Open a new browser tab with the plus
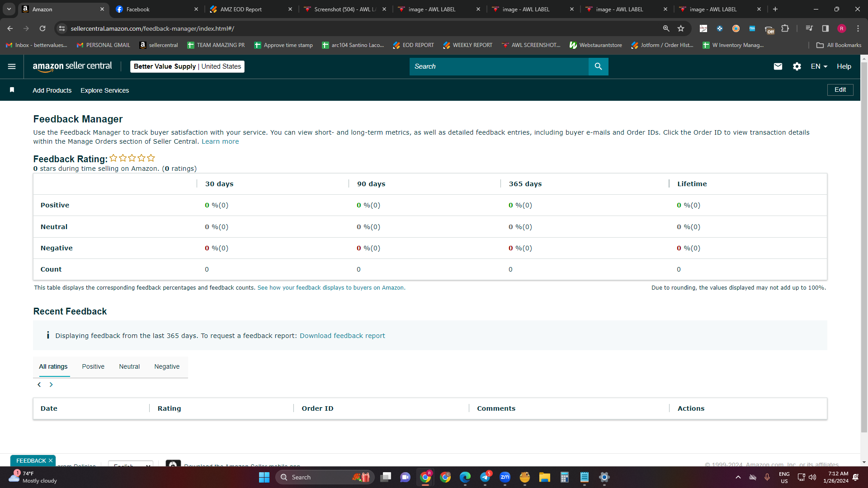 pyautogui.click(x=775, y=9)
